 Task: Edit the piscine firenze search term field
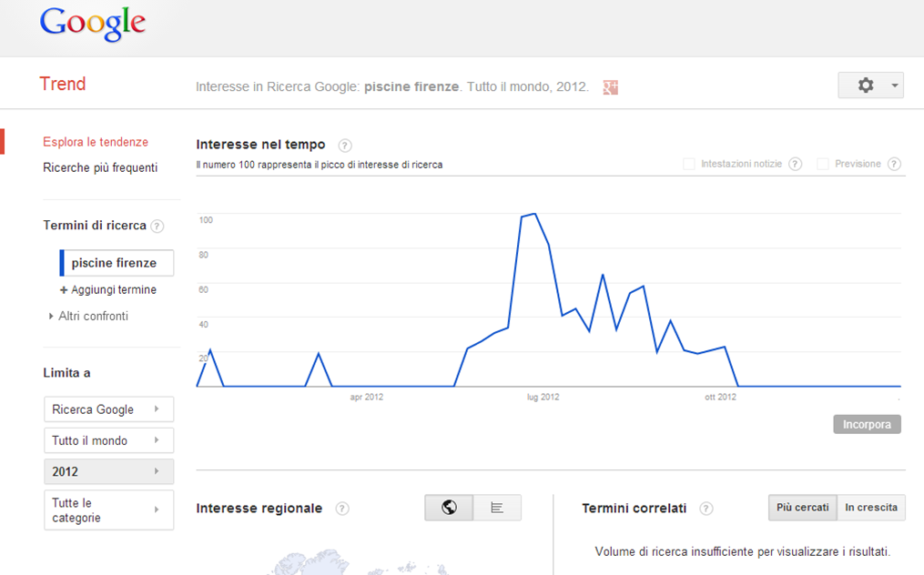tap(117, 263)
